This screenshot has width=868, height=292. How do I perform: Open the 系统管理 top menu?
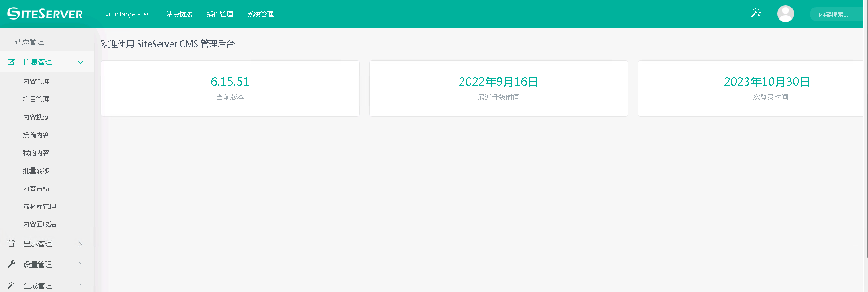[260, 14]
